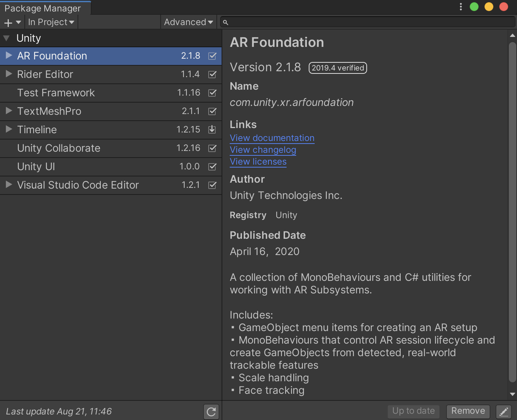The height and width of the screenshot is (420, 517).
Task: Click the yellow window button
Action: tap(489, 7)
